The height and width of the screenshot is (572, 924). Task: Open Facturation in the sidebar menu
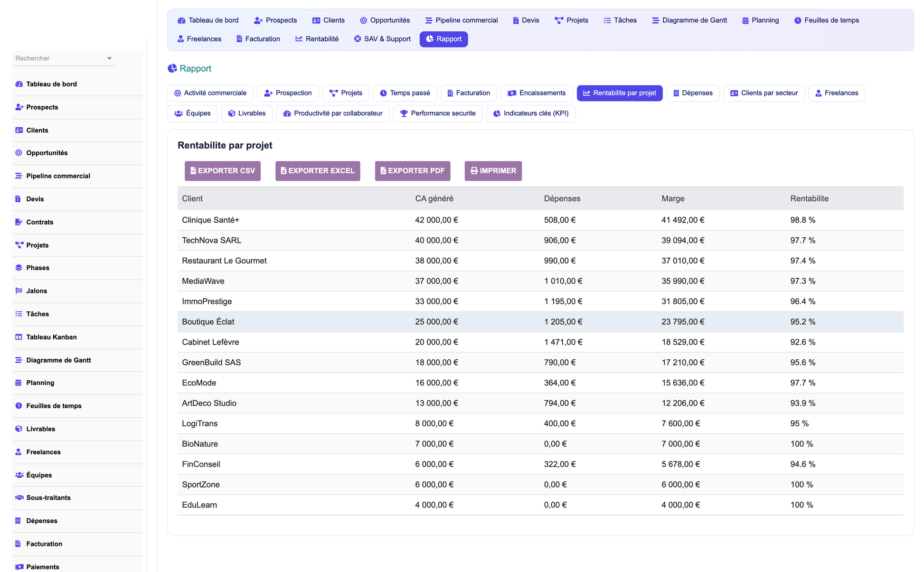77,544
